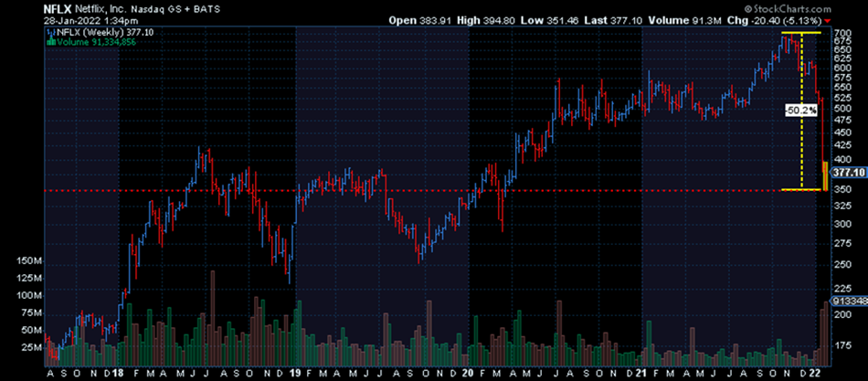Click the 19 year marker on time axis
Image resolution: width=868 pixels, height=381 pixels.
point(296,373)
